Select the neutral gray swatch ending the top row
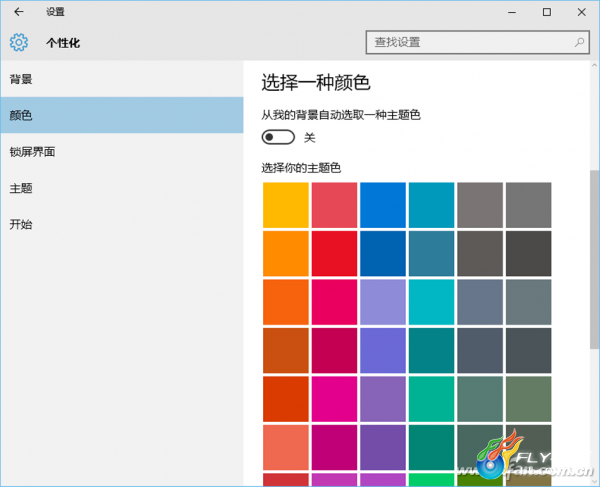 pyautogui.click(x=529, y=205)
